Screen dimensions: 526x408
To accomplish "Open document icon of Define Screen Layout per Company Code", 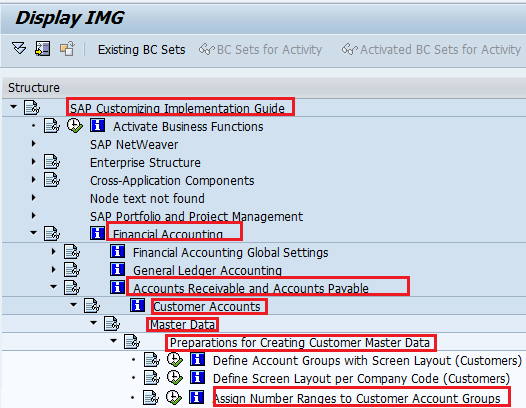I will click(x=152, y=378).
